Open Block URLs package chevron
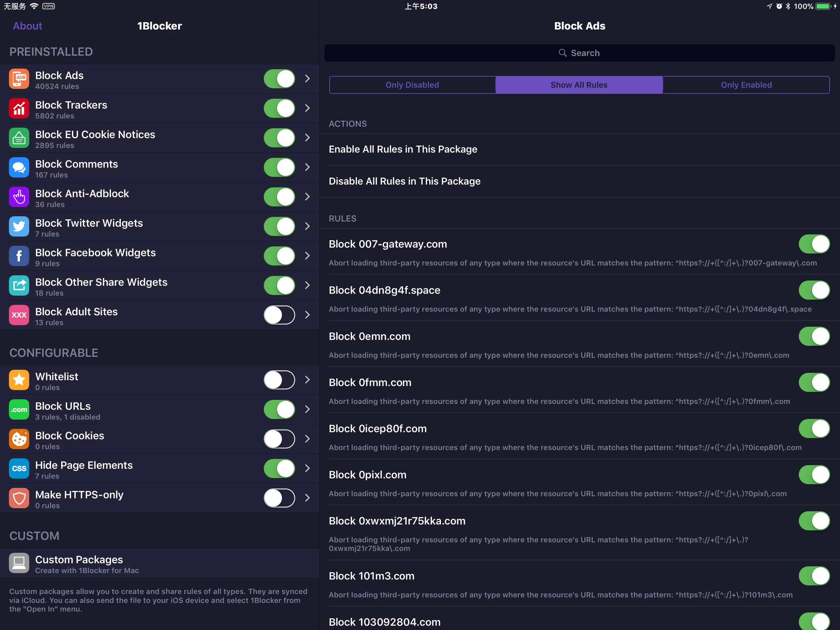This screenshot has width=840, height=630. point(307,409)
